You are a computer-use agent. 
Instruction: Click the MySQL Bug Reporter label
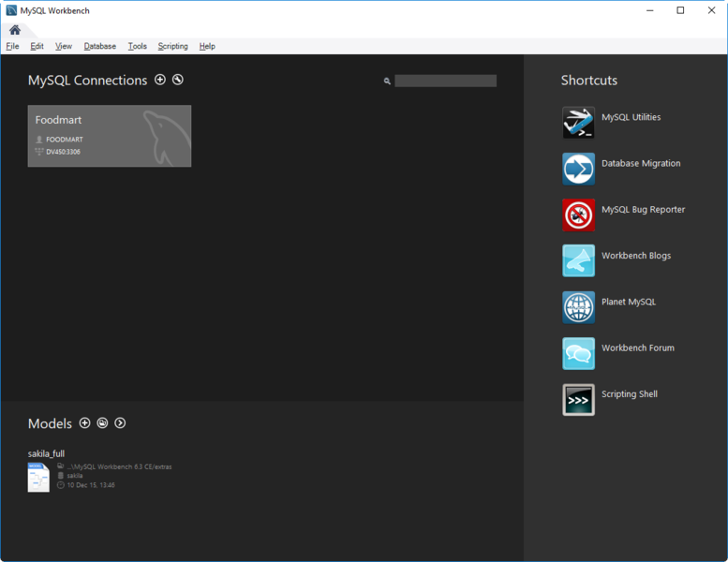click(x=643, y=209)
